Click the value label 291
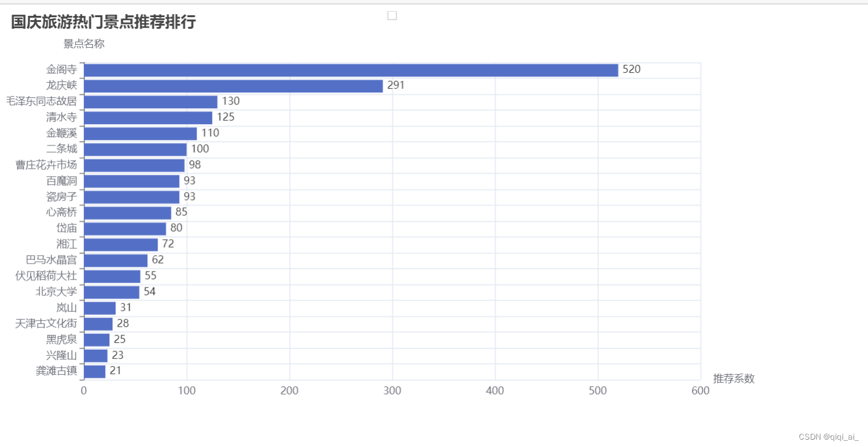 tap(396, 86)
